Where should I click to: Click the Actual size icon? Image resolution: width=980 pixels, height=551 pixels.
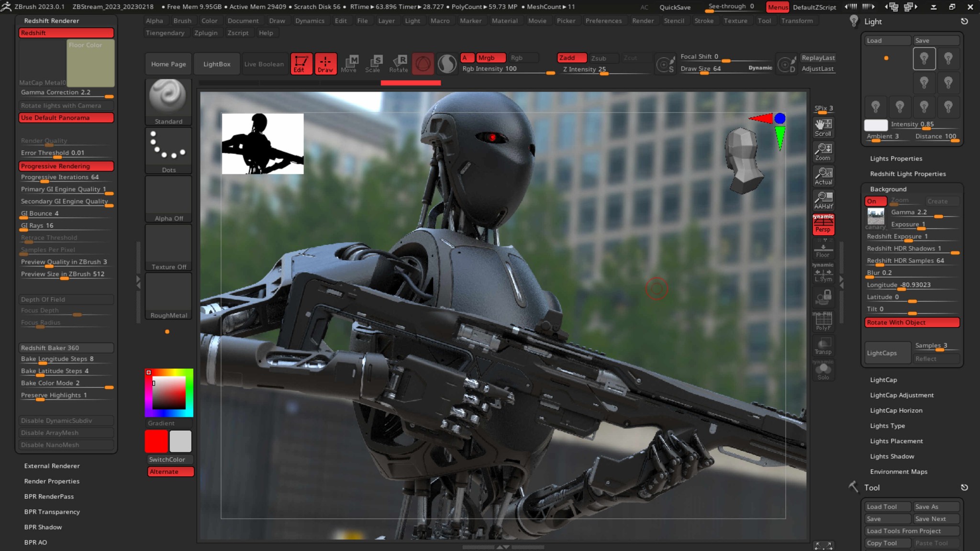tap(824, 176)
